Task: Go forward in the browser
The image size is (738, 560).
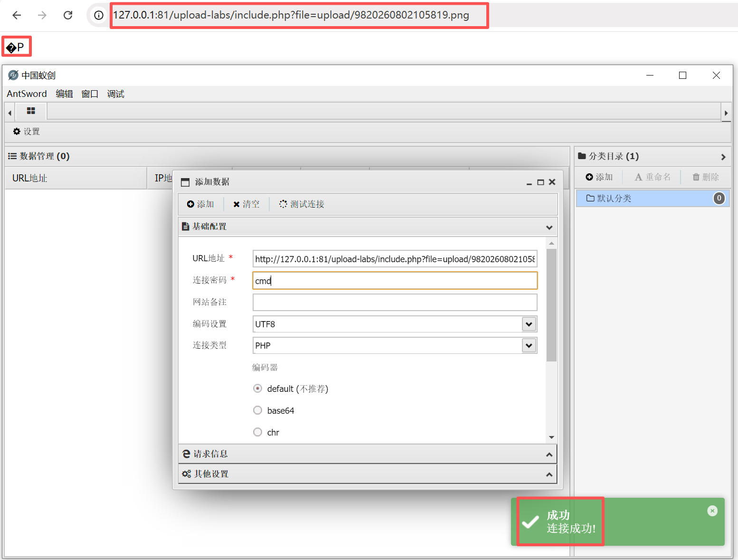Action: point(42,15)
